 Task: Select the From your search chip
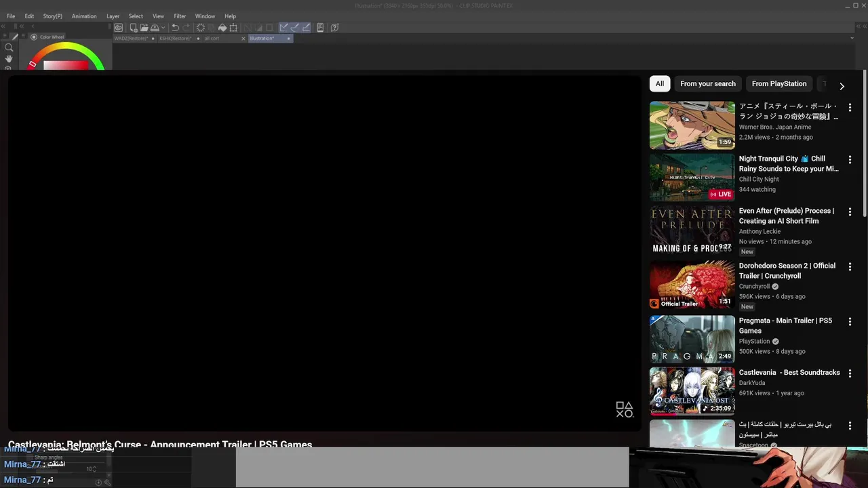(x=708, y=84)
